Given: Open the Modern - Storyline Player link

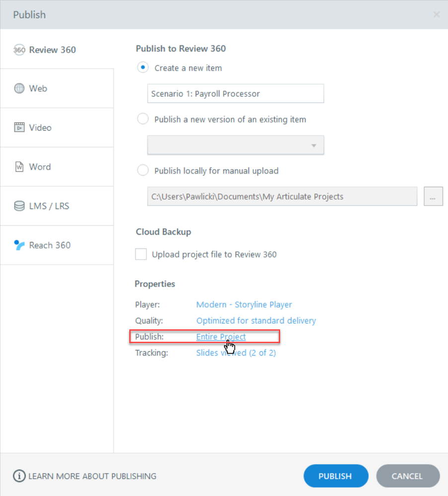Looking at the screenshot, I should click(x=244, y=304).
